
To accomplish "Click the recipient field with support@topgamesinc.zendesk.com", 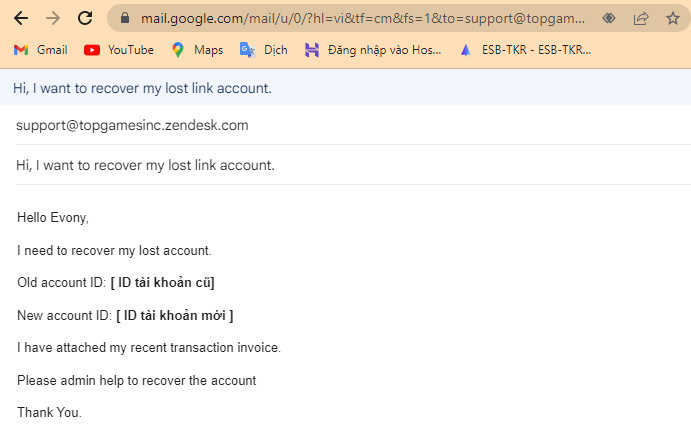I will (132, 125).
